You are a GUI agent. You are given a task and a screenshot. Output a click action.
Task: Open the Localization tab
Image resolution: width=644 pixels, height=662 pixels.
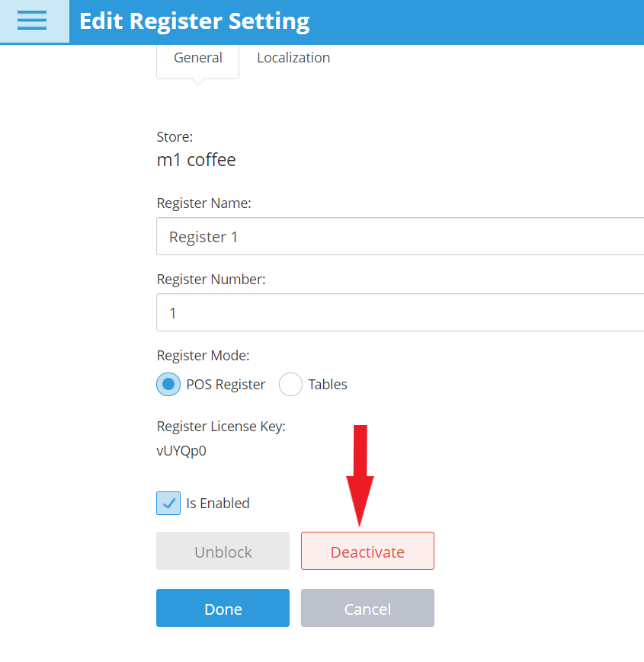pyautogui.click(x=293, y=58)
